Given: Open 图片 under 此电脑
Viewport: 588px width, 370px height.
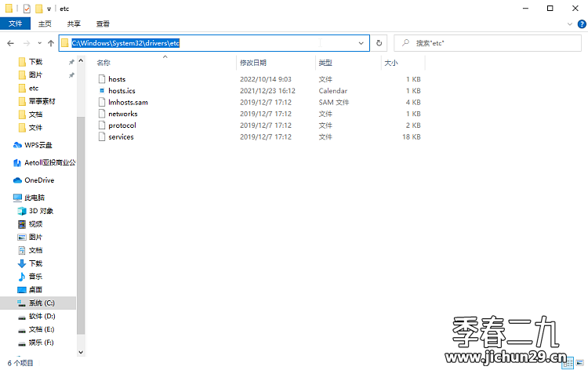Looking at the screenshot, I should [35, 238].
